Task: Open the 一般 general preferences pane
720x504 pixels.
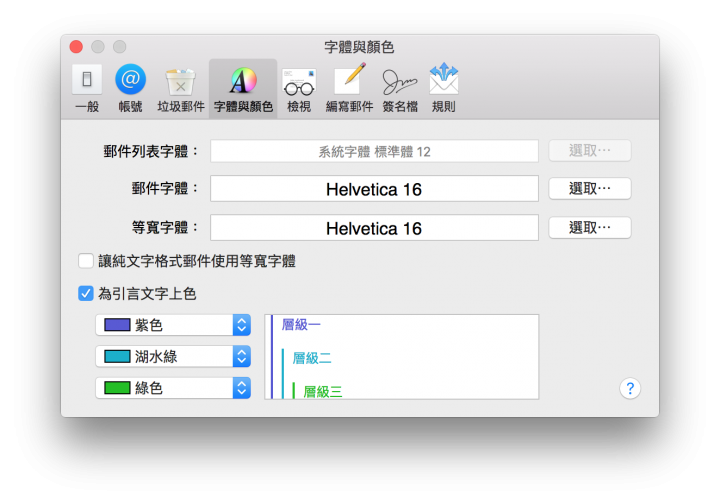Action: pos(87,89)
